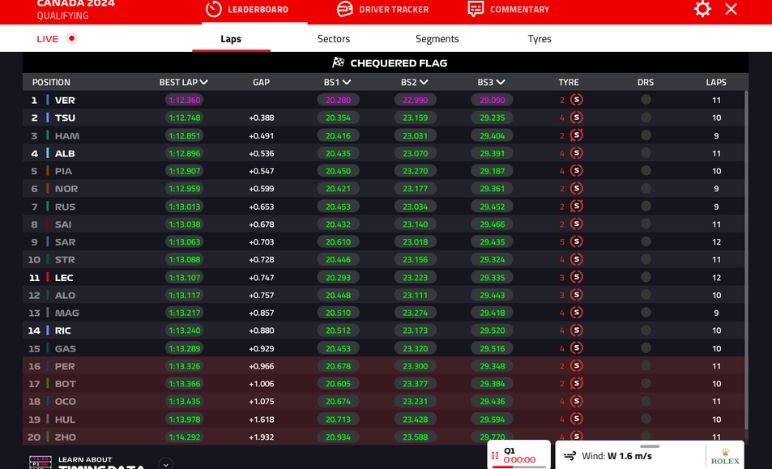Click the soft tyre icon for VER
Image resolution: width=772 pixels, height=469 pixels.
(576, 100)
